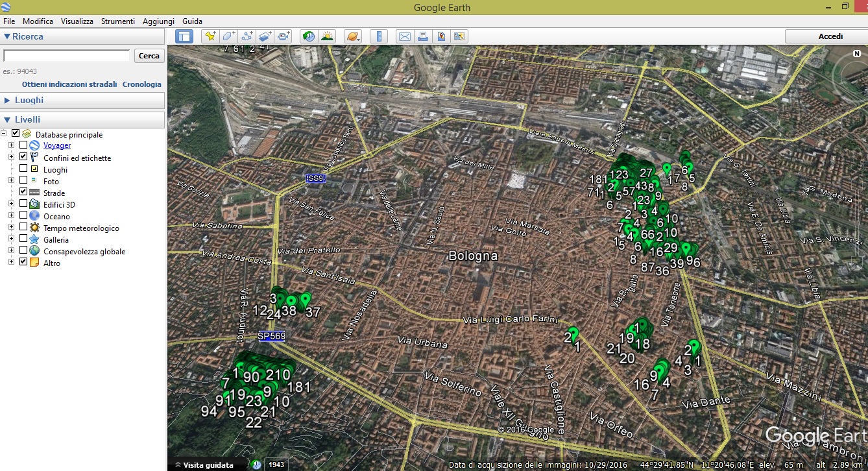Expand the Voyager tree node

[11, 145]
